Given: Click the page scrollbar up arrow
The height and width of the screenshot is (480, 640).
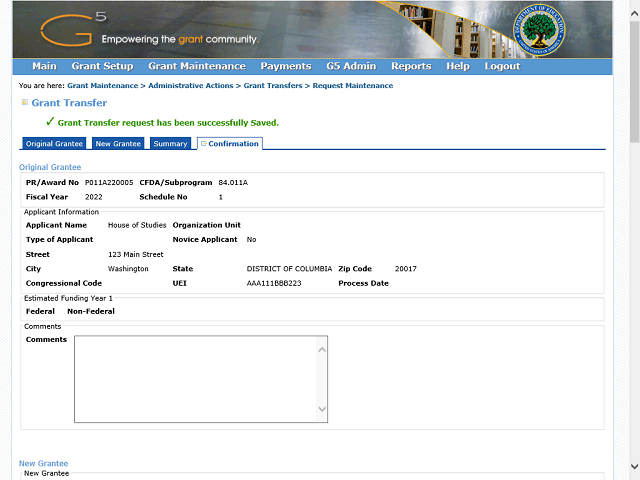Looking at the screenshot, I should [635, 13].
